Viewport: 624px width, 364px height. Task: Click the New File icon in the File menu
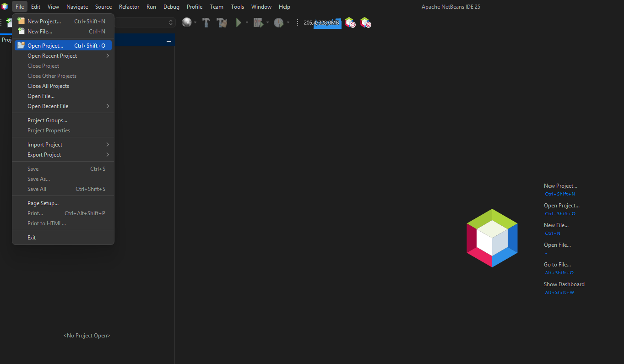tap(21, 31)
